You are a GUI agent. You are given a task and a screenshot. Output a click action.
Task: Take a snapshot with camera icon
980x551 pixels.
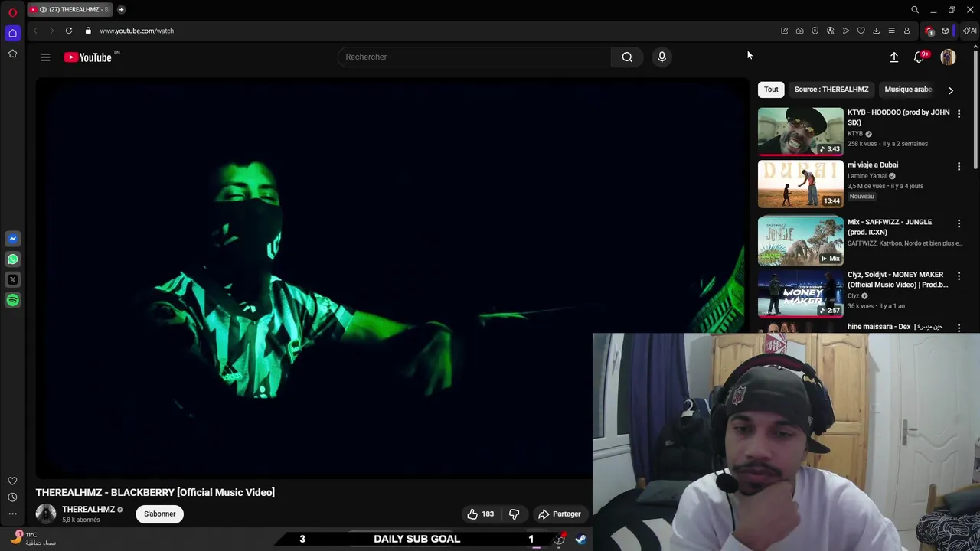(799, 31)
